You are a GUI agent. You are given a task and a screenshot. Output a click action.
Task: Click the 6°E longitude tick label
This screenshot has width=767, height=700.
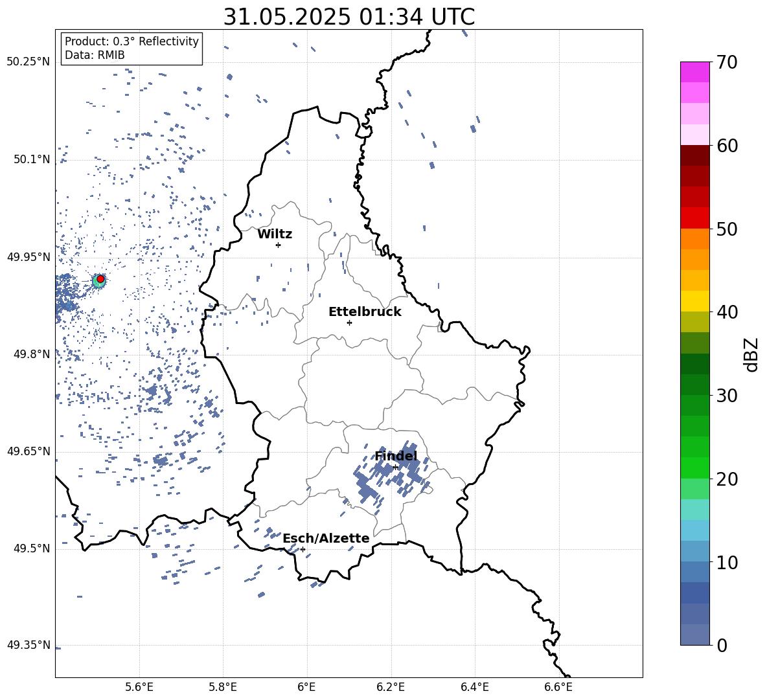tap(306, 688)
